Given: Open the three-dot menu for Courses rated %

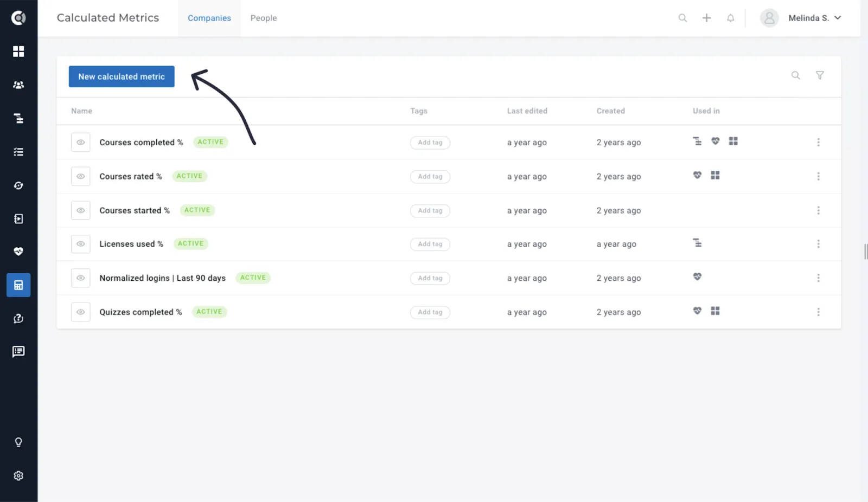Looking at the screenshot, I should click(819, 177).
